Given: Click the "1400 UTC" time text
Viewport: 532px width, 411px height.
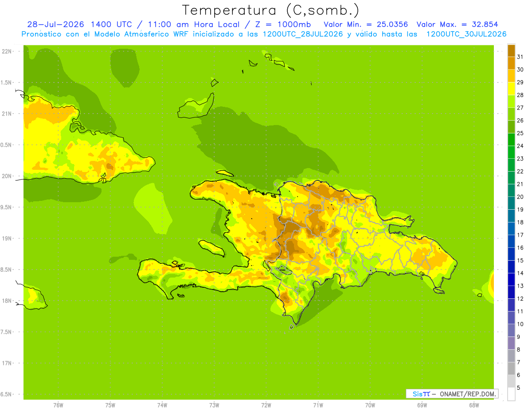Looking at the screenshot, I should pos(111,24).
